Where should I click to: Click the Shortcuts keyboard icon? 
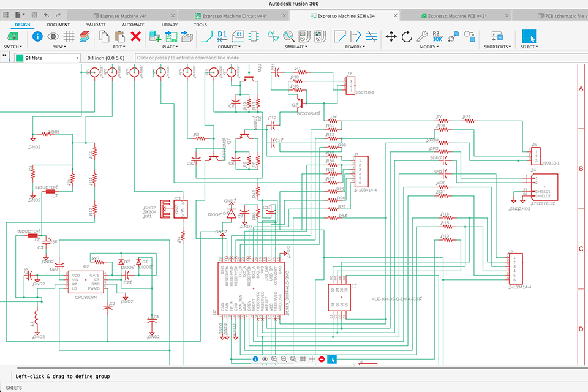tap(497, 36)
